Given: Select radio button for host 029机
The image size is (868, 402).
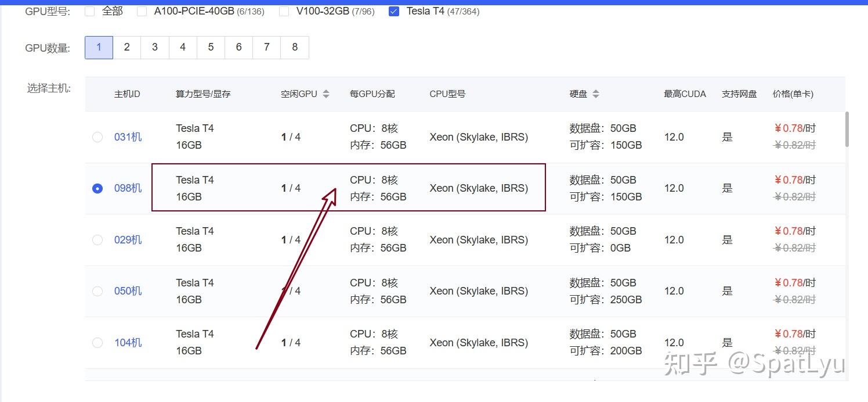Looking at the screenshot, I should pyautogui.click(x=97, y=240).
